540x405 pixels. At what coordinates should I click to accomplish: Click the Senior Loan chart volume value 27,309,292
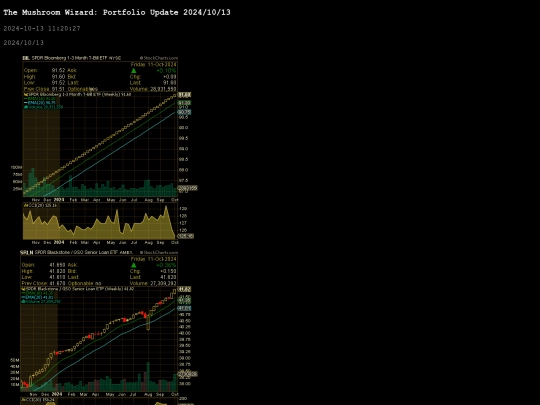point(163,283)
